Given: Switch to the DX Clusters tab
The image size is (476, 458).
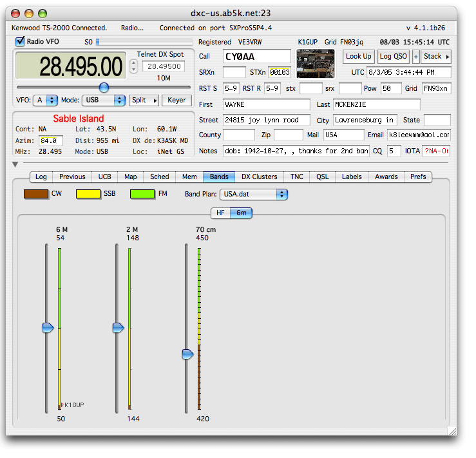Looking at the screenshot, I should [260, 177].
